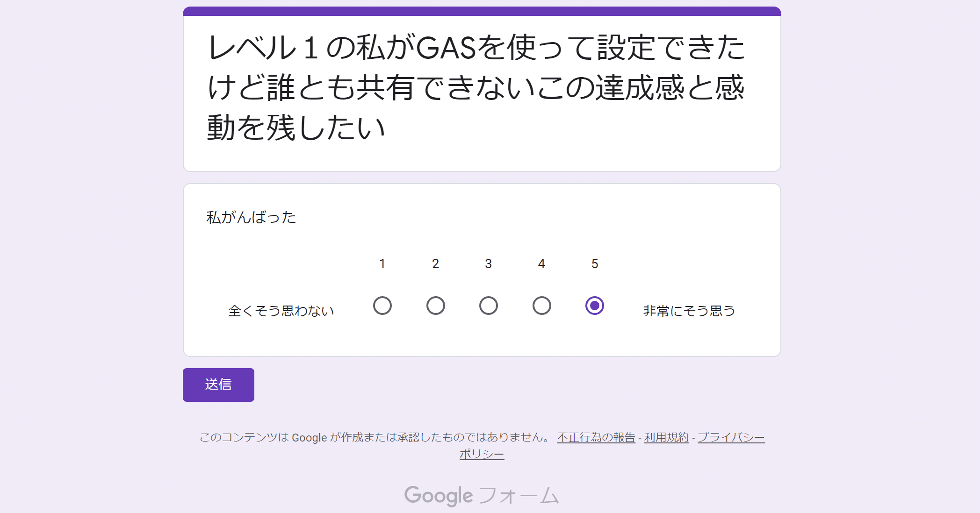
Task: Click the selected rating 5 radio button
Action: (594, 306)
